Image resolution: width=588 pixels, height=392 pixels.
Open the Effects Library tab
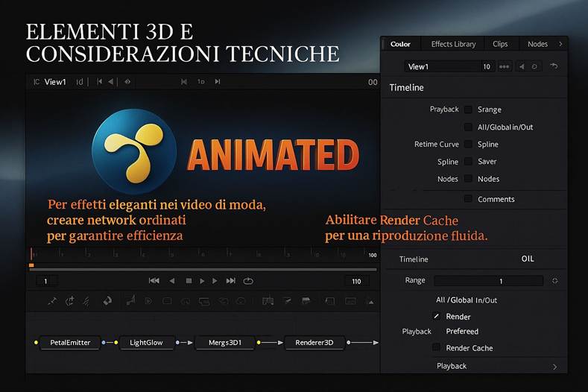(453, 44)
